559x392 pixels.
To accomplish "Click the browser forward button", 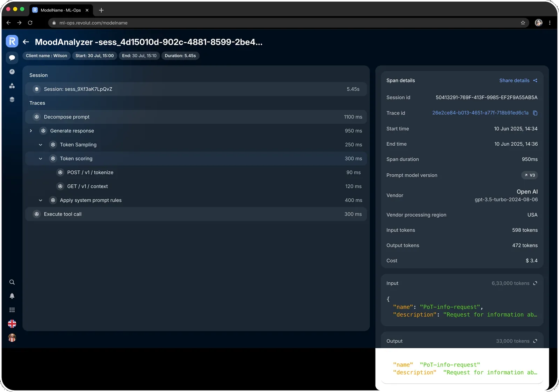I will (x=20, y=23).
